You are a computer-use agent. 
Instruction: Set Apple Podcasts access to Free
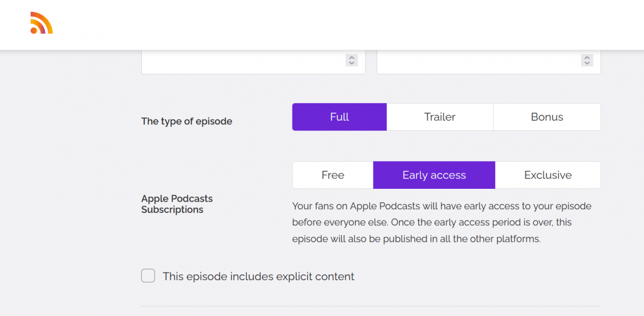(x=333, y=175)
